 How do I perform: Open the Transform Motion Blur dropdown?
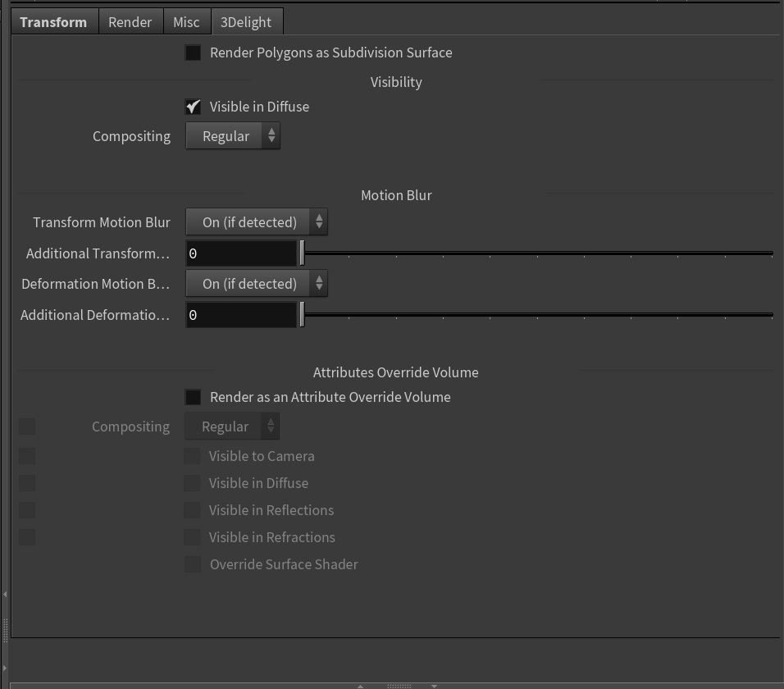pyautogui.click(x=257, y=221)
